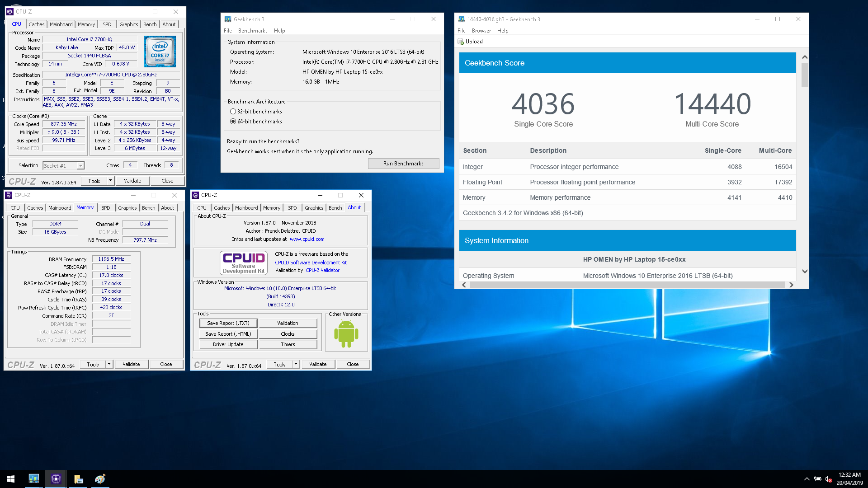The image size is (868, 488).
Task: Click the Driver Update button
Action: click(228, 344)
